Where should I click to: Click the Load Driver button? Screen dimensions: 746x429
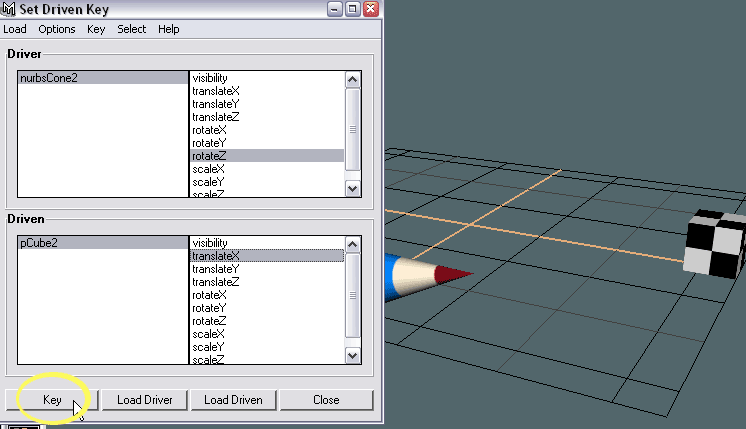pos(145,400)
